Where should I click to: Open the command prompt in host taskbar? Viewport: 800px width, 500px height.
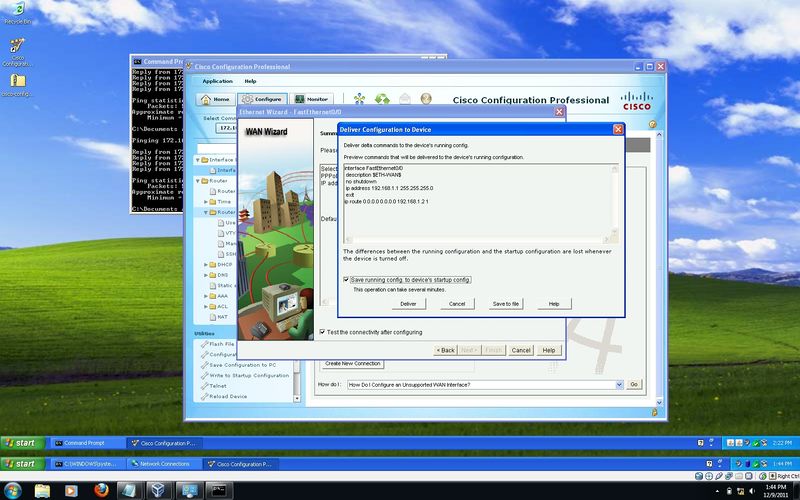point(219,491)
